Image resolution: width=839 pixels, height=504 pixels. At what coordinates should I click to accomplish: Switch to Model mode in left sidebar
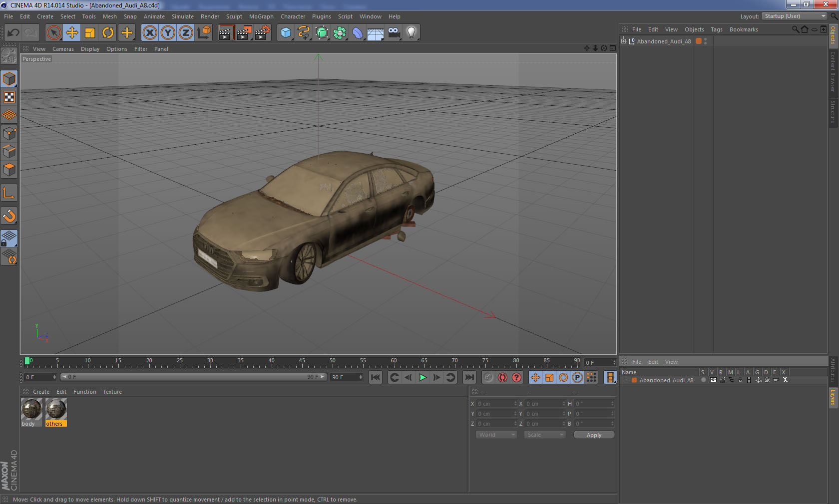click(x=9, y=79)
